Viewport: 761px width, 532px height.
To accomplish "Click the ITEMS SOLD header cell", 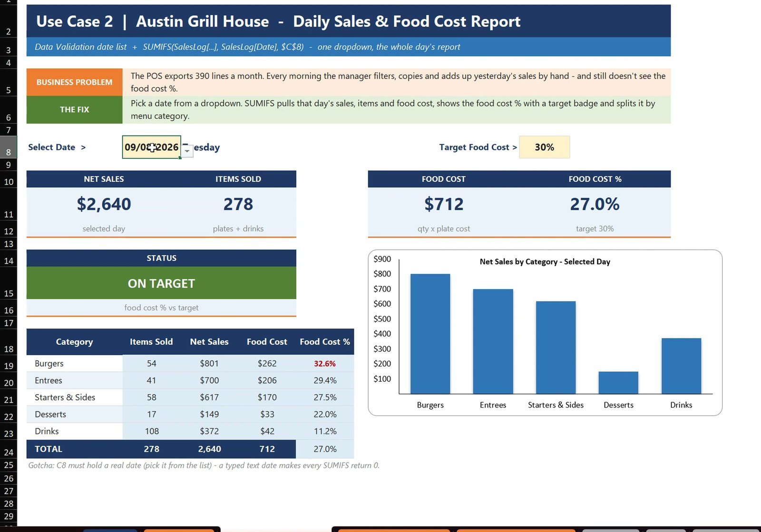I will pos(238,179).
